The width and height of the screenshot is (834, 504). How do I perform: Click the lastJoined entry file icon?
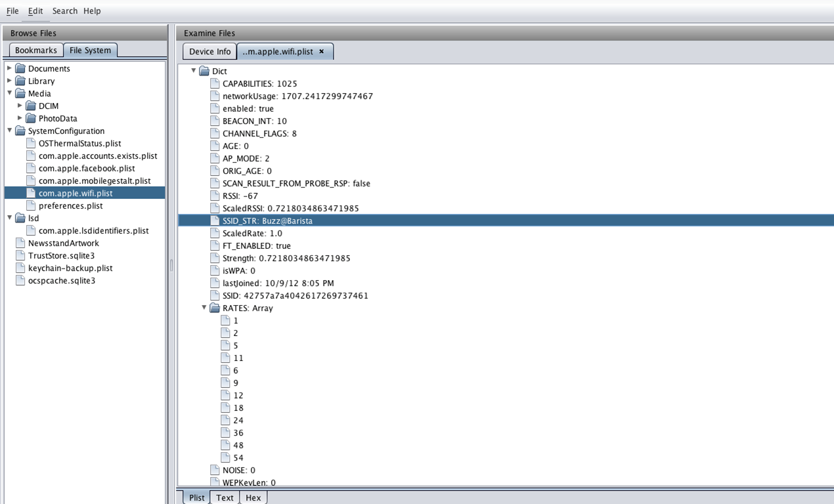click(215, 283)
